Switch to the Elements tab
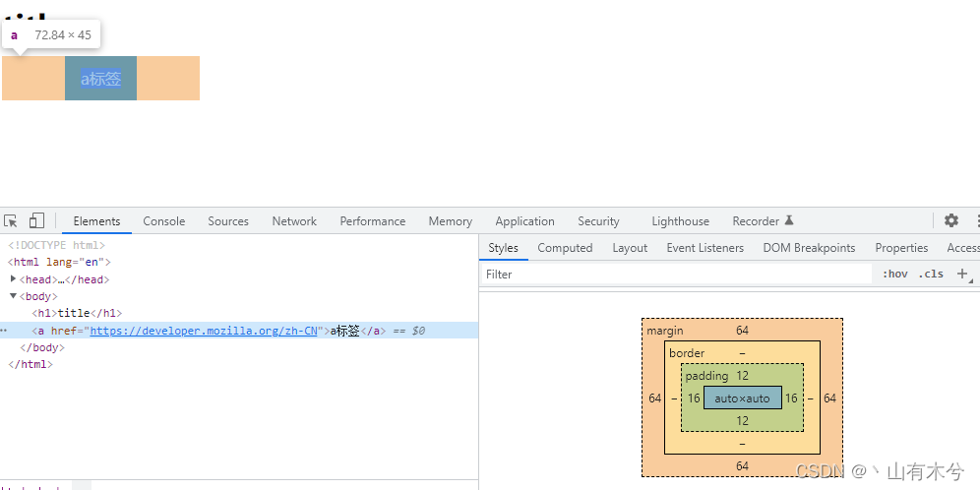Image resolution: width=980 pixels, height=490 pixels. tap(96, 221)
